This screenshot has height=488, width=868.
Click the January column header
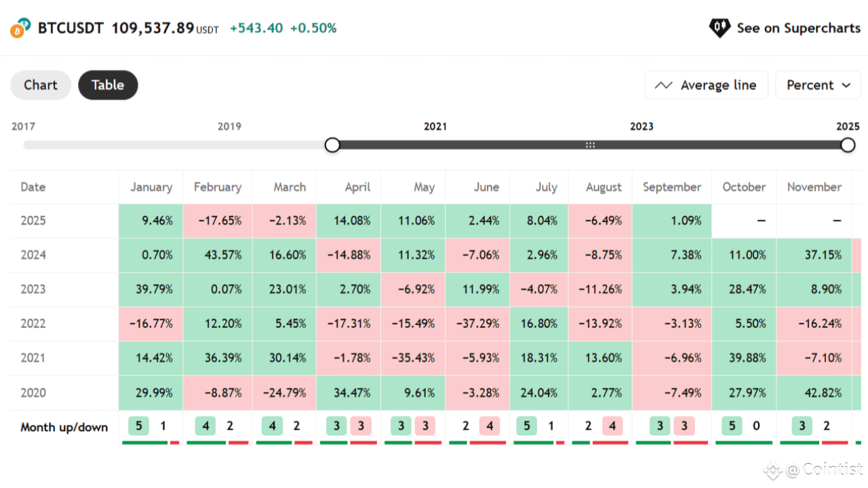151,187
